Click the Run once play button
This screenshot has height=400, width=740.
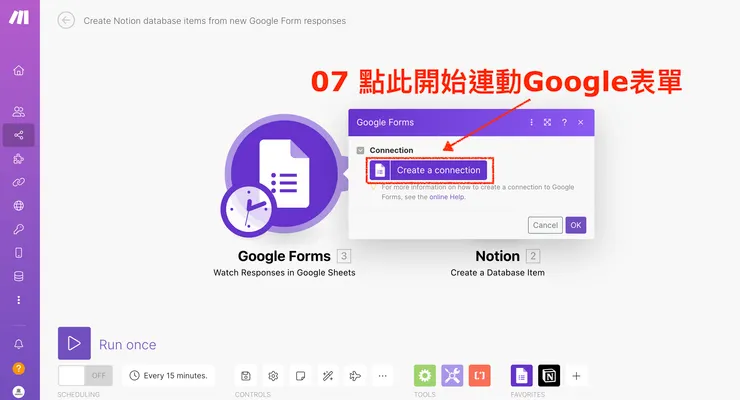[74, 343]
